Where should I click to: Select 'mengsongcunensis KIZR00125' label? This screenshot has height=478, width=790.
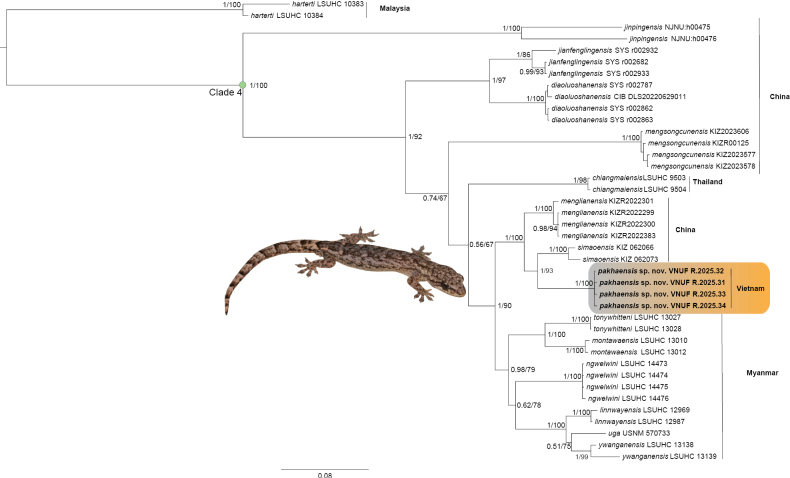[698, 143]
